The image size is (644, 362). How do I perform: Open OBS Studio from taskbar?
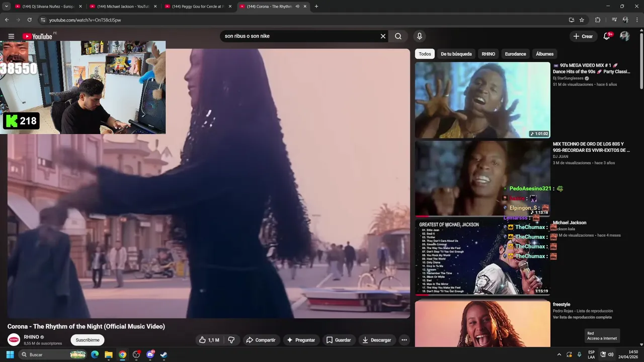point(136,354)
